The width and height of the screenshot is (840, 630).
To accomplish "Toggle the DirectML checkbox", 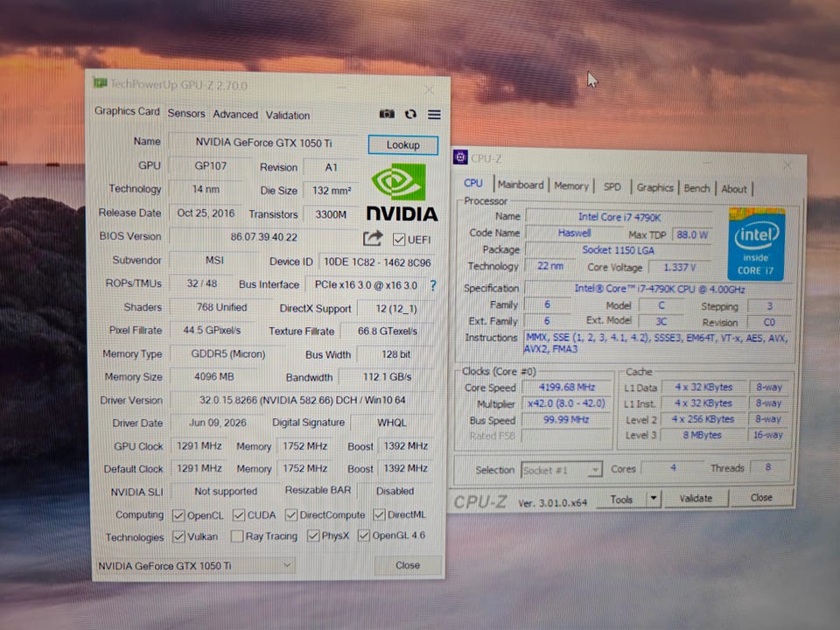I will click(379, 514).
